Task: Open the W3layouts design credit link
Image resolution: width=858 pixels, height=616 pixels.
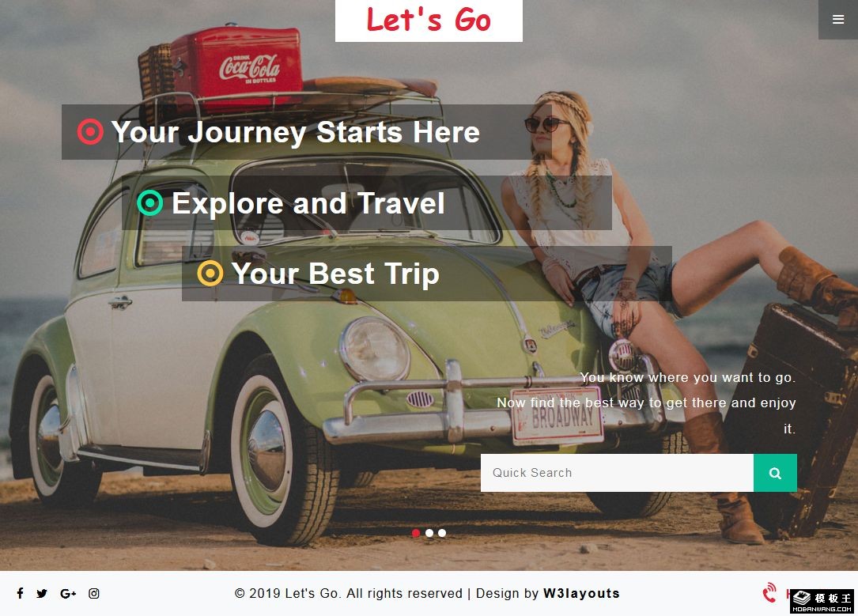Action: 581,594
